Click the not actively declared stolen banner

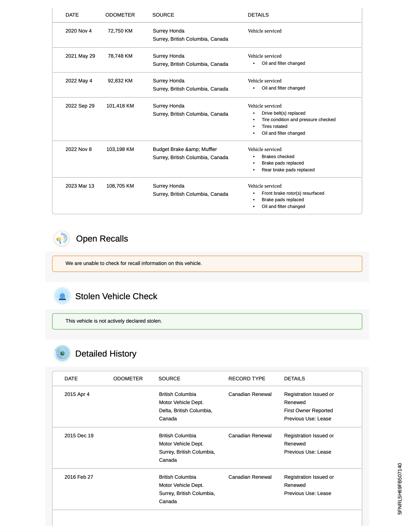(x=114, y=321)
